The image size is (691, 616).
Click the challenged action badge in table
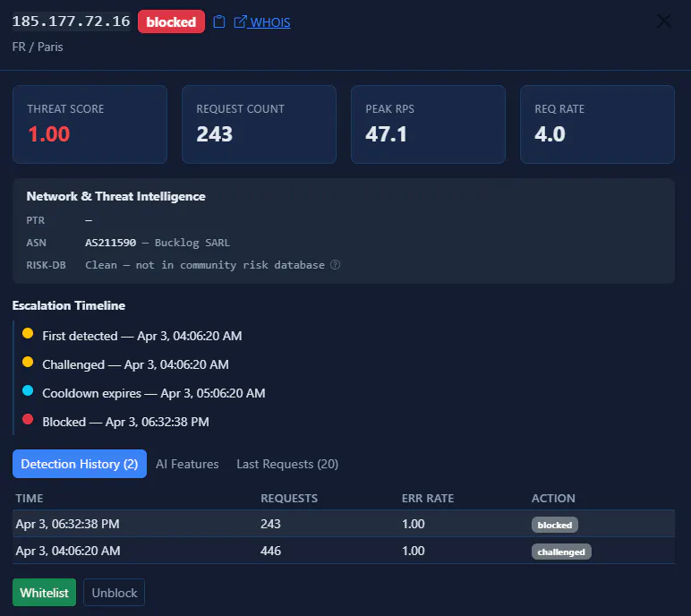561,552
